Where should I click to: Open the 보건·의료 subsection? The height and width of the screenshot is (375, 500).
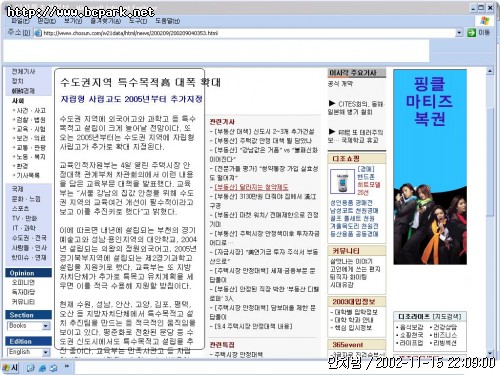pyautogui.click(x=31, y=138)
